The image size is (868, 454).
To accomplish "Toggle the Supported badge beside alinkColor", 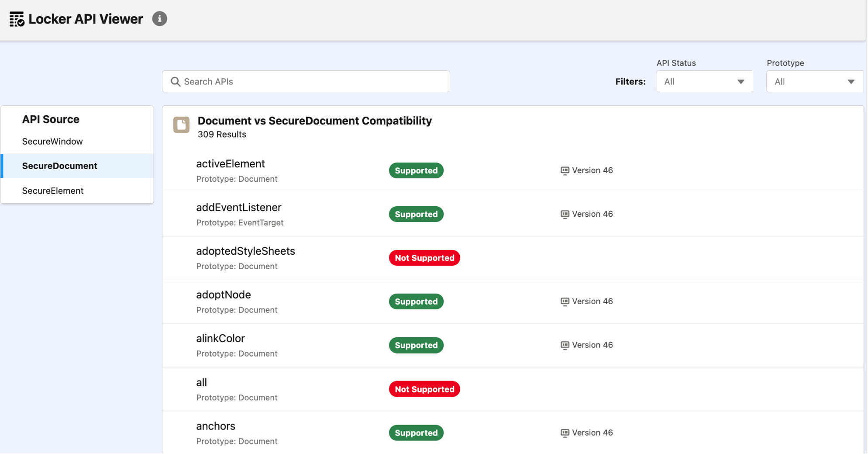I will (416, 345).
